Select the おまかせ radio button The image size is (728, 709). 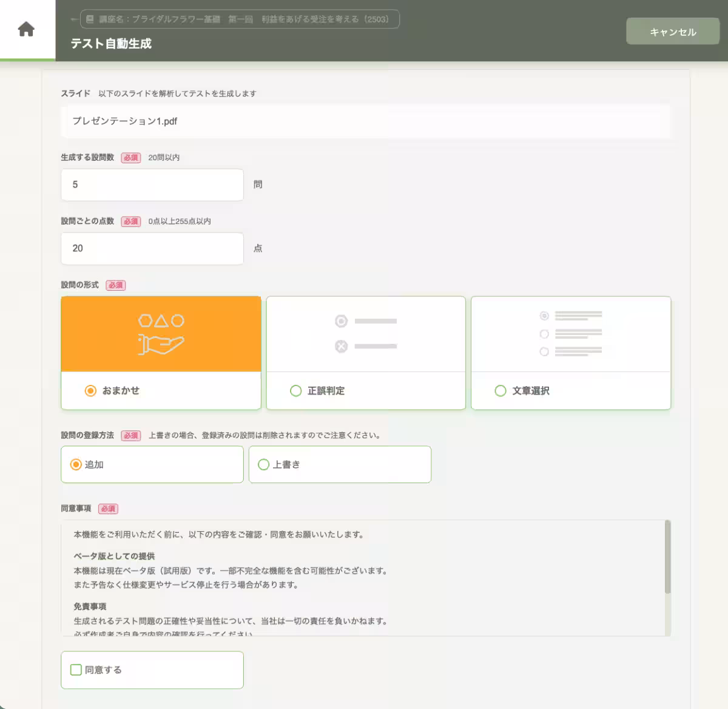click(x=90, y=391)
